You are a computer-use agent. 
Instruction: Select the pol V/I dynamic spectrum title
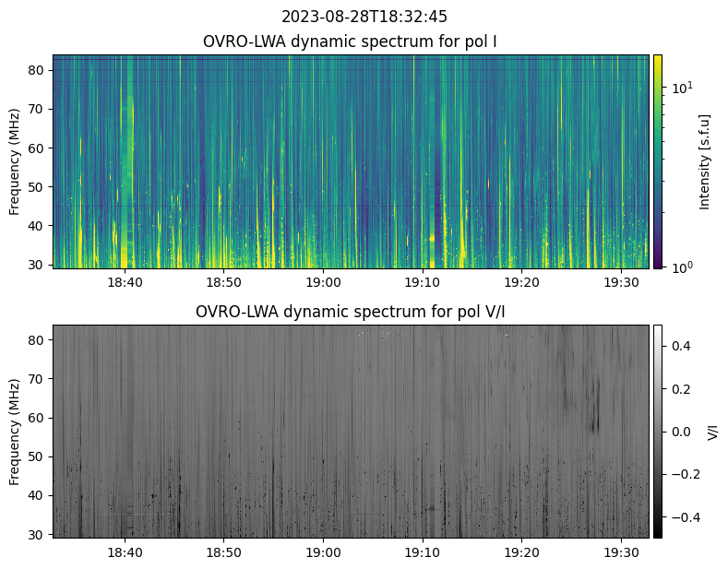(x=351, y=312)
